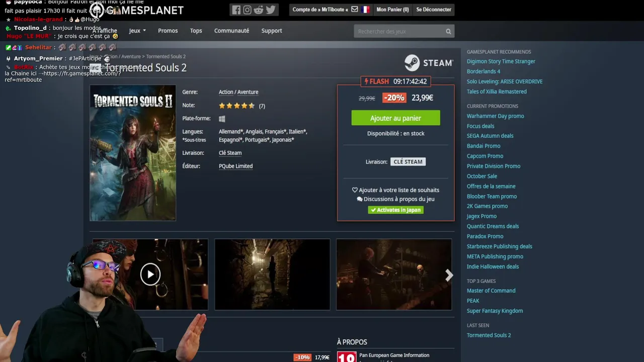
Task: Click the envelope mail icon in account bar
Action: pyautogui.click(x=355, y=10)
